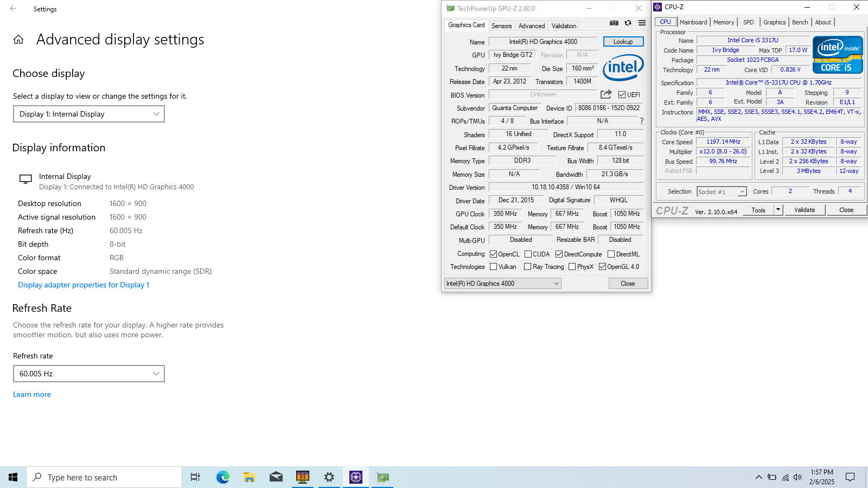Image resolution: width=868 pixels, height=488 pixels.
Task: Open the CPU-Z Tools dropdown arrow
Action: tap(778, 210)
